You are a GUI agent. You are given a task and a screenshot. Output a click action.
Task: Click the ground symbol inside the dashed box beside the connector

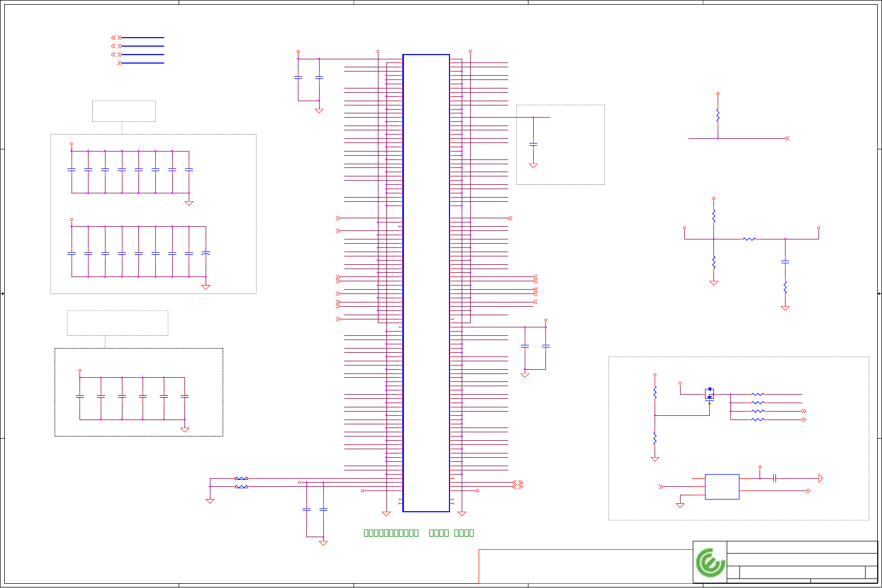(533, 165)
